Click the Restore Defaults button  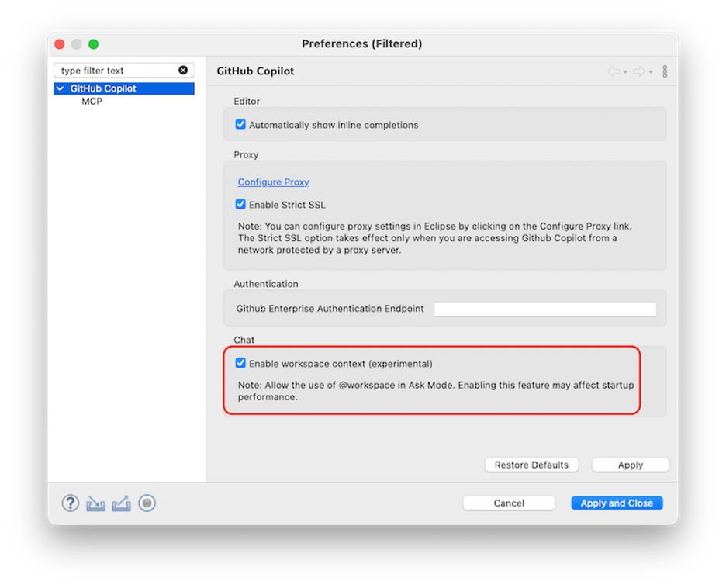pyautogui.click(x=531, y=465)
